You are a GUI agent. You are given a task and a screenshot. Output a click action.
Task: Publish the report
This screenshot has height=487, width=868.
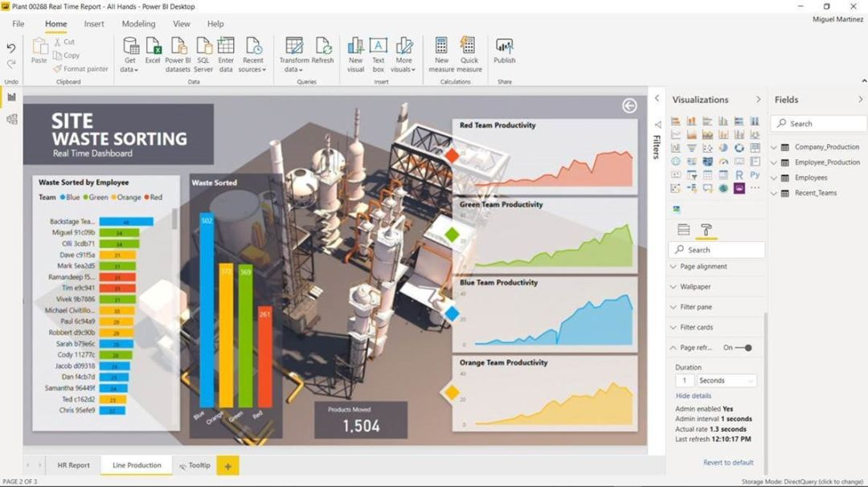pos(504,51)
